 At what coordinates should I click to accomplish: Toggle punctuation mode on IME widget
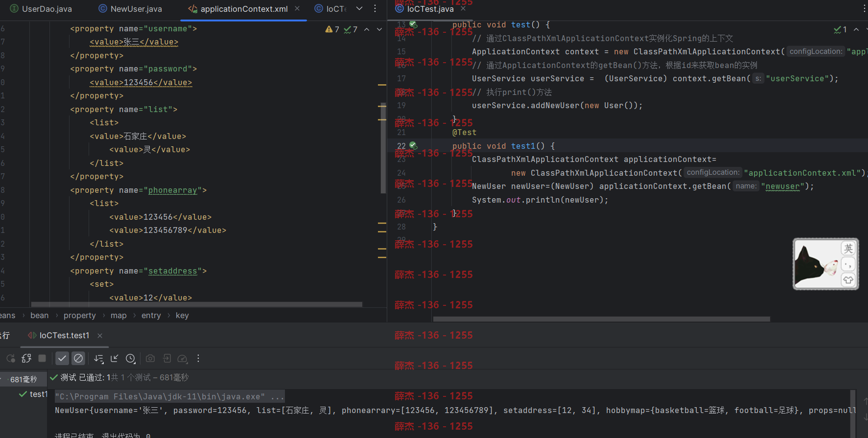[x=848, y=264]
